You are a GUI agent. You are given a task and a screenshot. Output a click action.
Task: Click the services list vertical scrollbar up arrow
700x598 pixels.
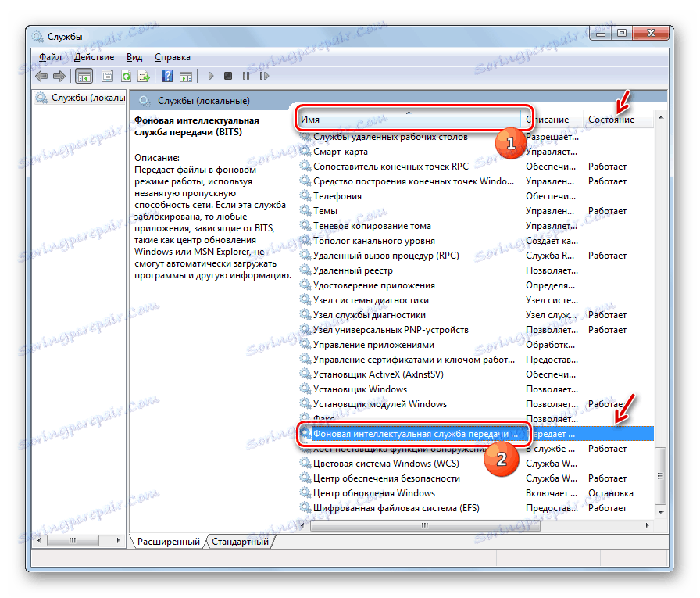click(x=661, y=117)
